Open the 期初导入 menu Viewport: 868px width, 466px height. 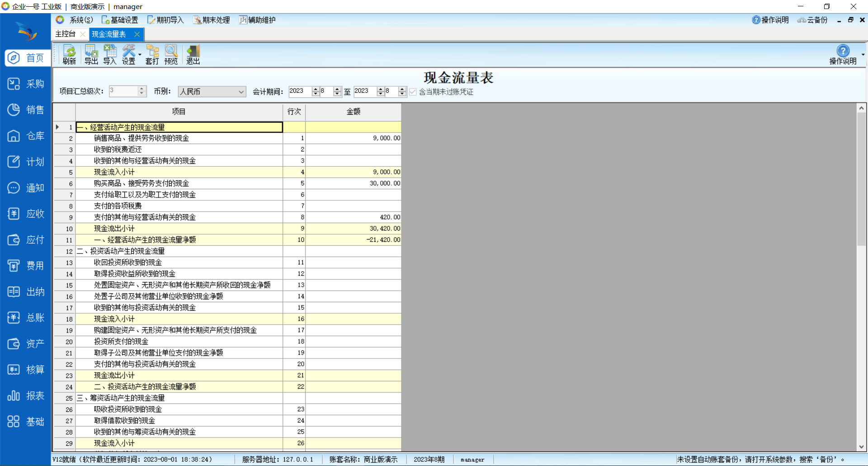click(165, 20)
